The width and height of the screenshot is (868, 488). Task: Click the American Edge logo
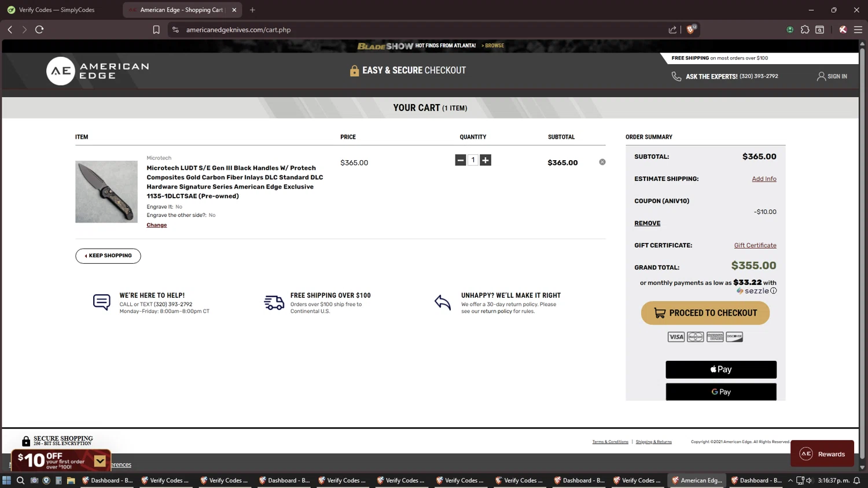[x=98, y=71]
